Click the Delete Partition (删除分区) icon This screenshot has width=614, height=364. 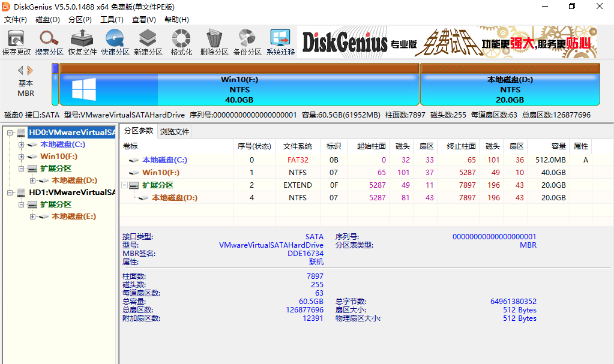(x=214, y=42)
